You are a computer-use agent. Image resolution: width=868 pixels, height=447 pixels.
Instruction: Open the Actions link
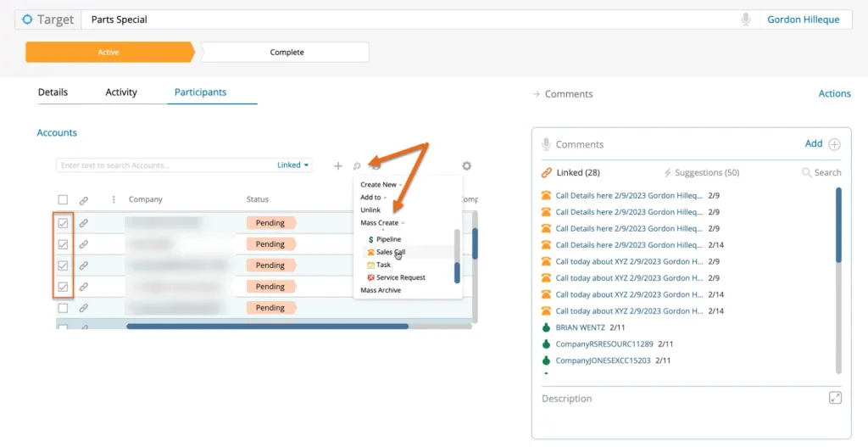click(834, 94)
